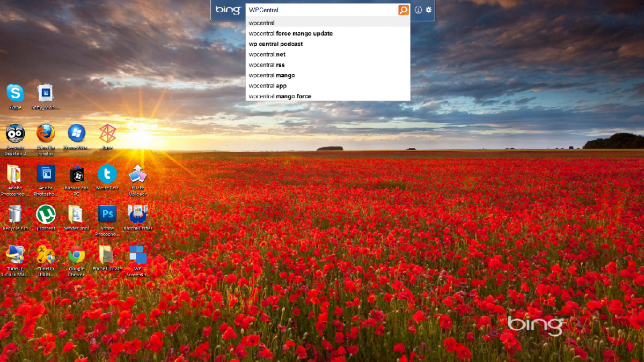Select the 'wpcentral force mango update' suggestion
The width and height of the screenshot is (644, 362).
click(290, 33)
